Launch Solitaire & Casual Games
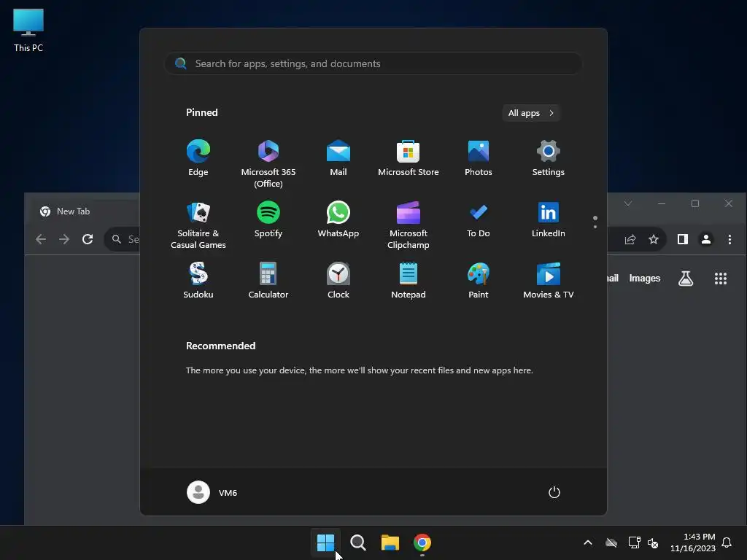The height and width of the screenshot is (560, 747). point(198,225)
